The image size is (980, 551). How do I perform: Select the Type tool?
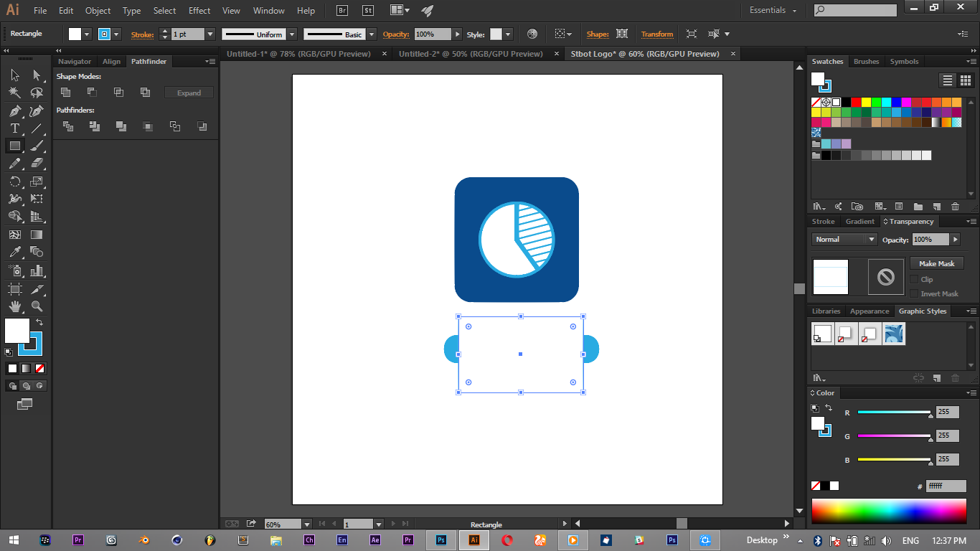14,128
